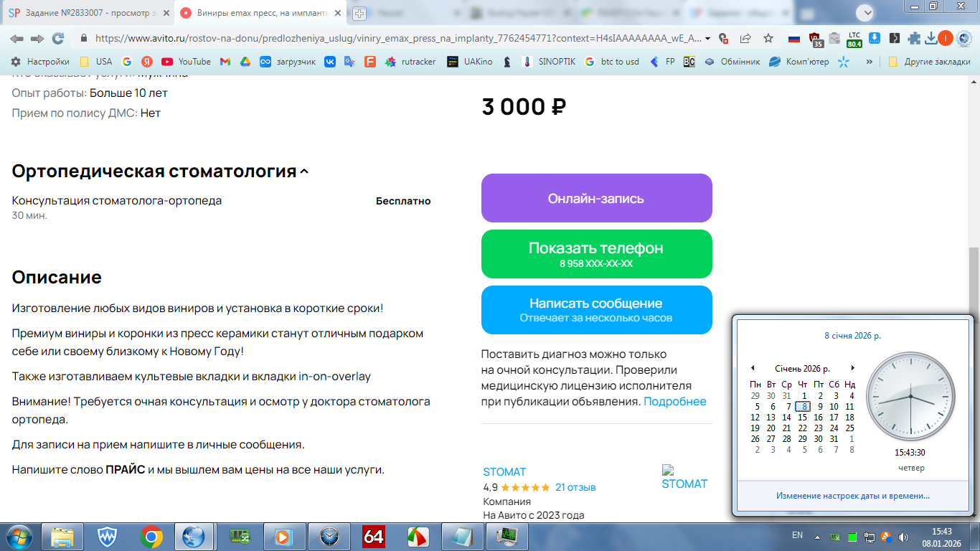Open the USA bookmarks folder
This screenshot has width=980, height=551.
click(x=96, y=62)
